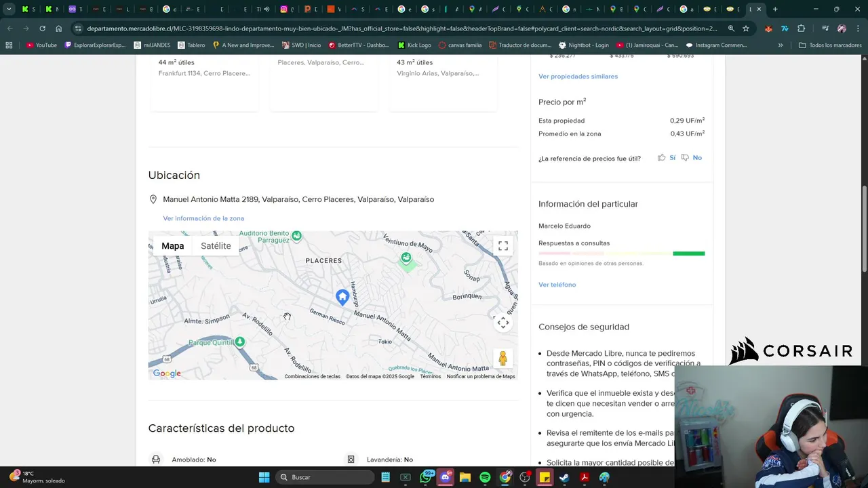Open the canvas familia bookmark

(460, 45)
